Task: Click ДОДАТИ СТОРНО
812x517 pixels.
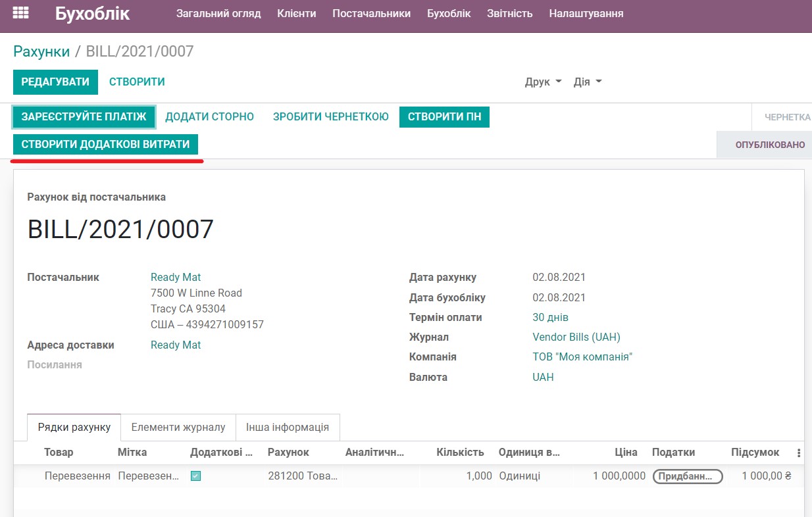Action: [210, 116]
